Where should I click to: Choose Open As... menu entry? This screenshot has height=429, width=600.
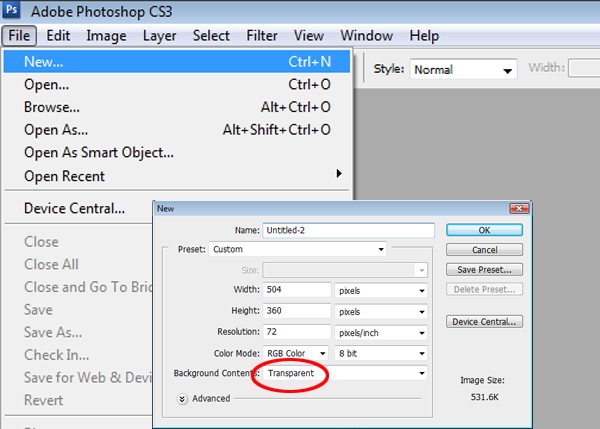(177, 130)
